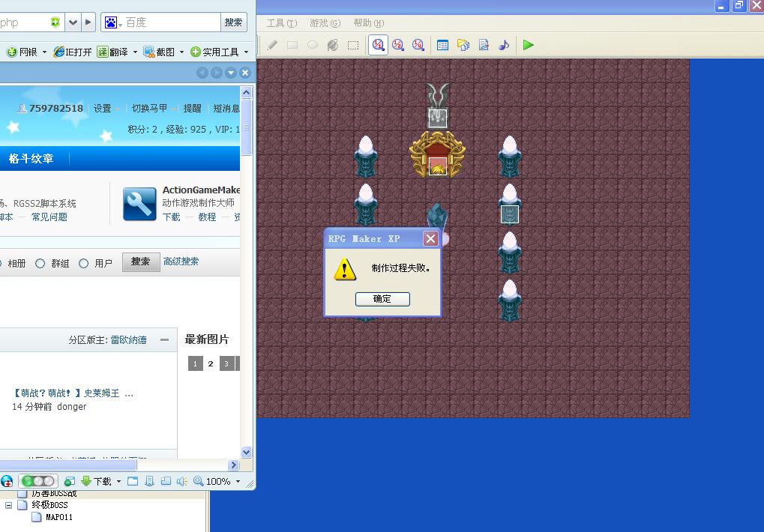764x532 pixels.
Task: Open the 常见问题 link
Action: 49,217
